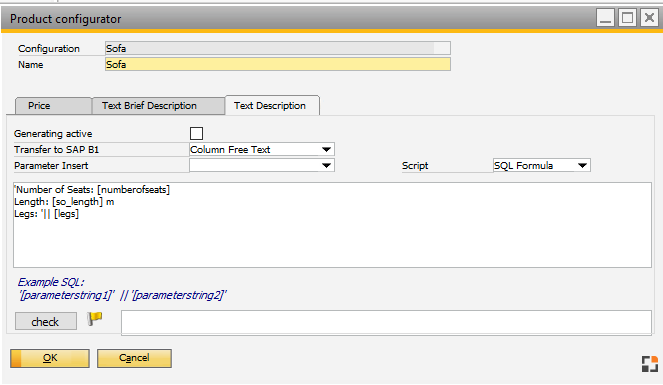663x385 pixels.
Task: Click the 'Example SQL:' hint text
Action: coord(51,282)
